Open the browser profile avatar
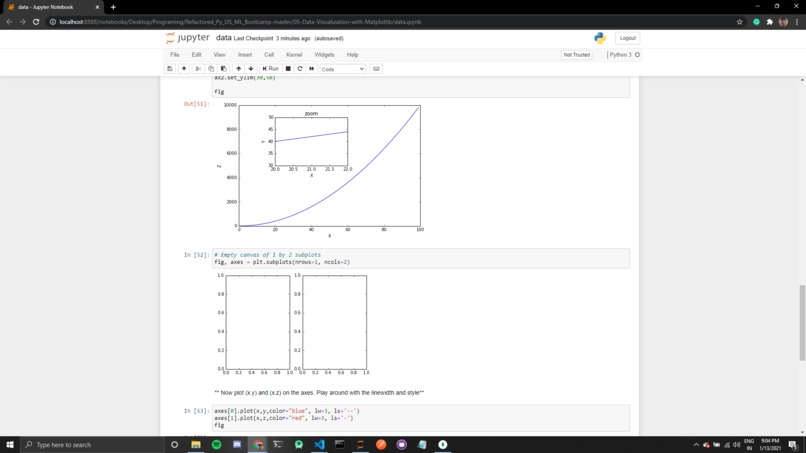 pyautogui.click(x=783, y=22)
